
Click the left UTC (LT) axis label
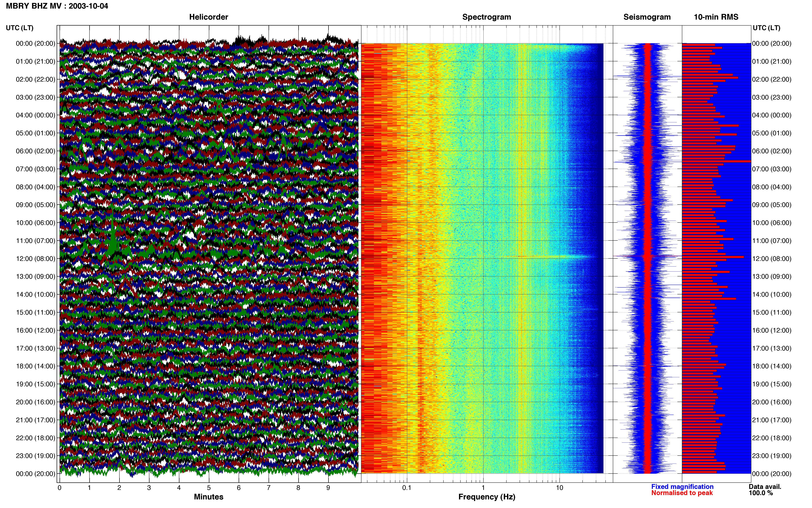coord(20,28)
